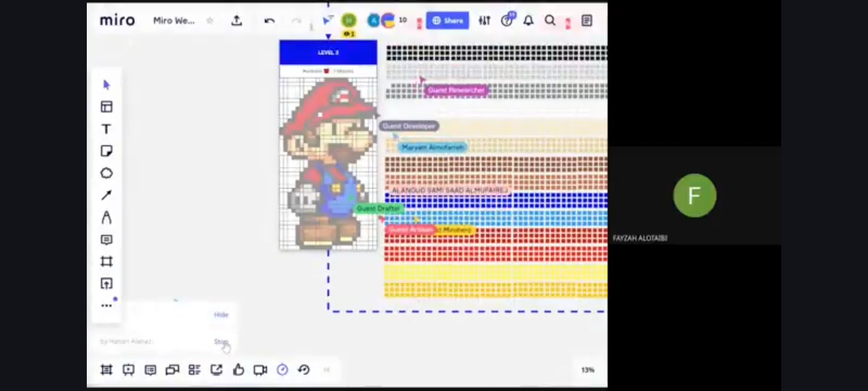Pick the connection line arrow tool
Screen dimensions: 868x391
106,195
